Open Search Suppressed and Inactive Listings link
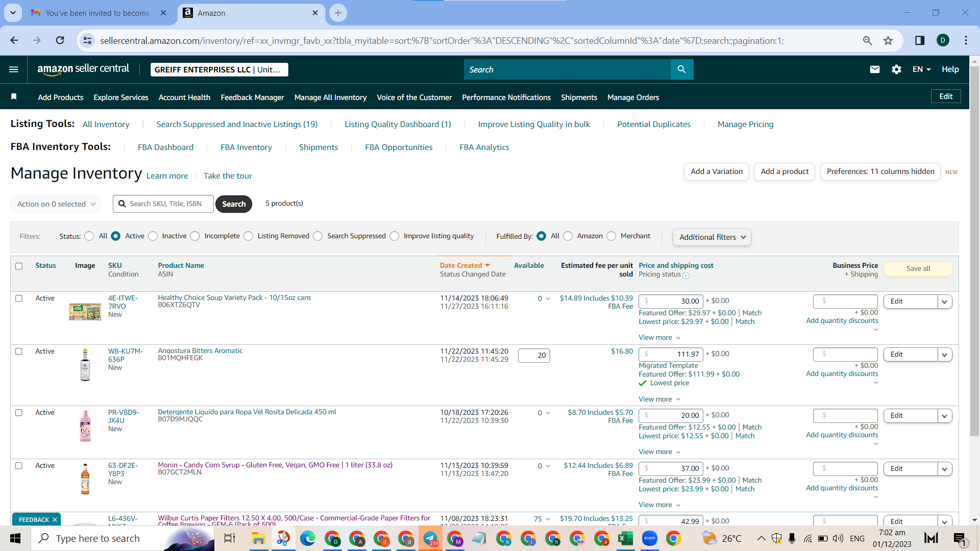The image size is (980, 551). coord(237,124)
